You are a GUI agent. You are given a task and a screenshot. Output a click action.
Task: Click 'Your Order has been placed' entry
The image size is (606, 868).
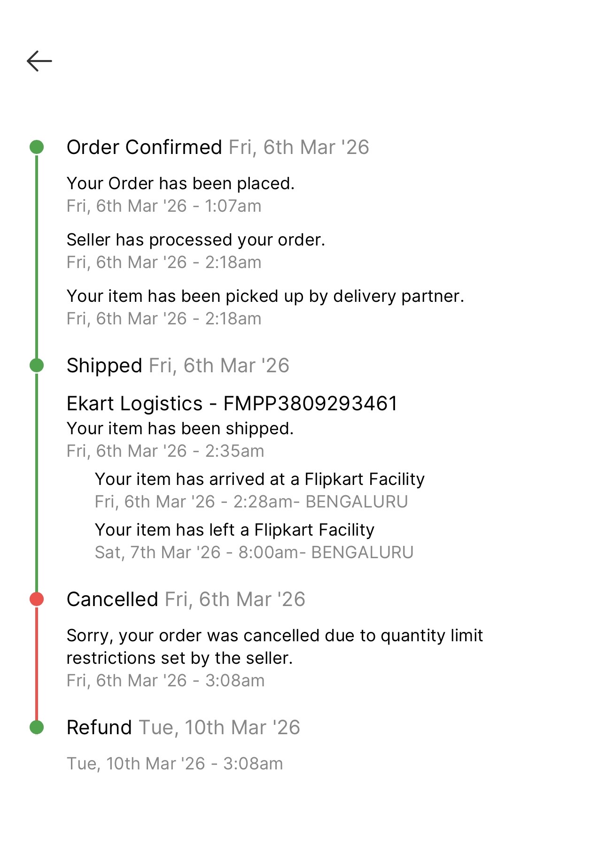(x=180, y=184)
